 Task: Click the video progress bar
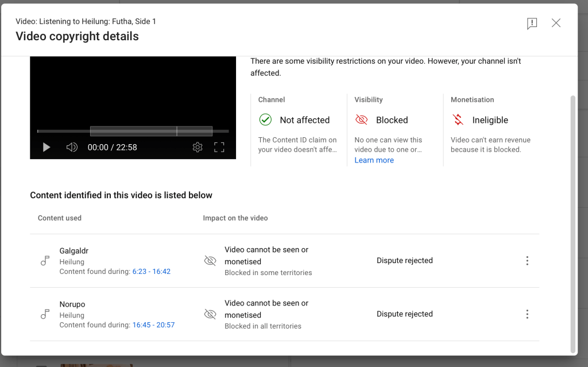point(133,132)
